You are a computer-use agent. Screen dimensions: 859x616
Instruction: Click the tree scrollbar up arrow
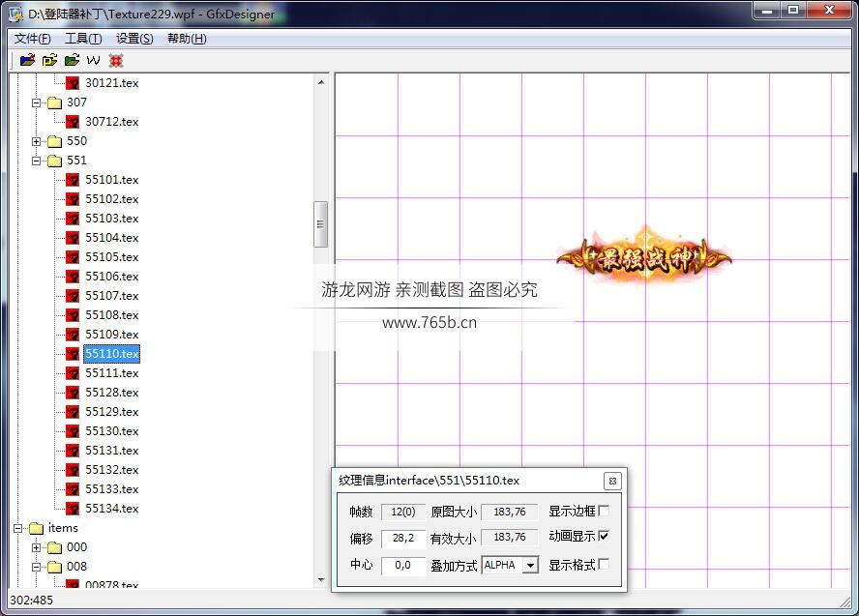point(321,82)
